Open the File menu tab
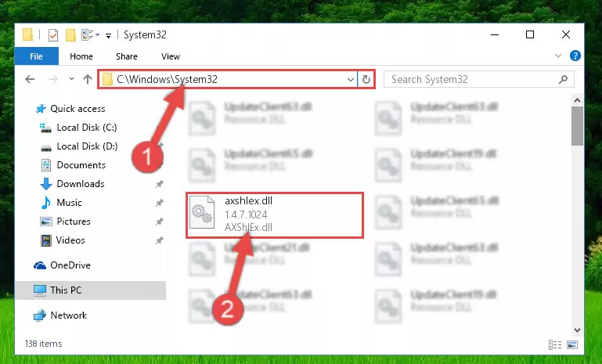602x364 pixels. tap(37, 56)
